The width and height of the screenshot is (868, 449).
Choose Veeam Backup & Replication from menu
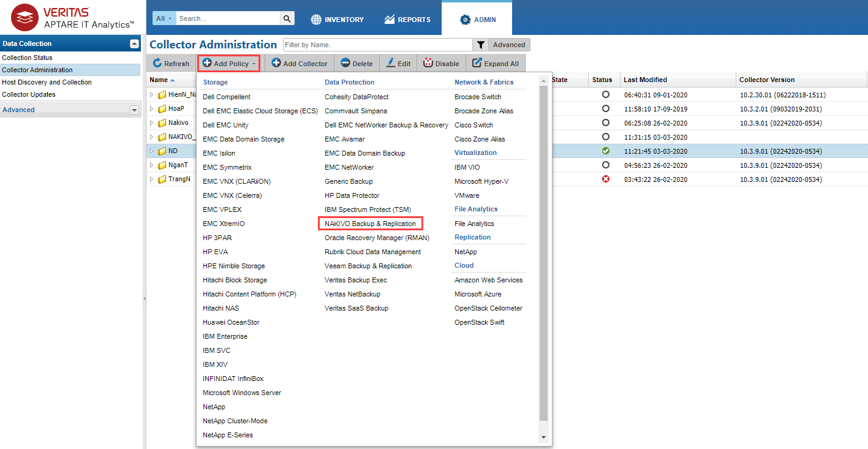pyautogui.click(x=368, y=266)
